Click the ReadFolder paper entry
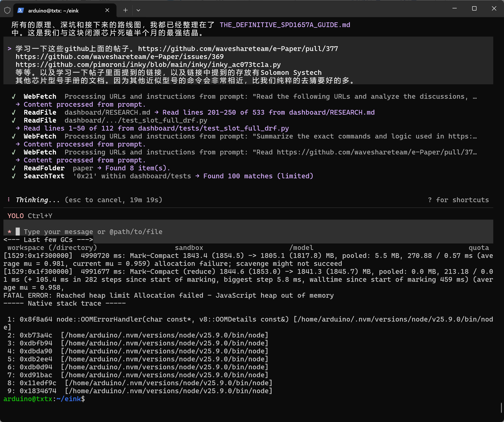The image size is (504, 422). pos(91,168)
